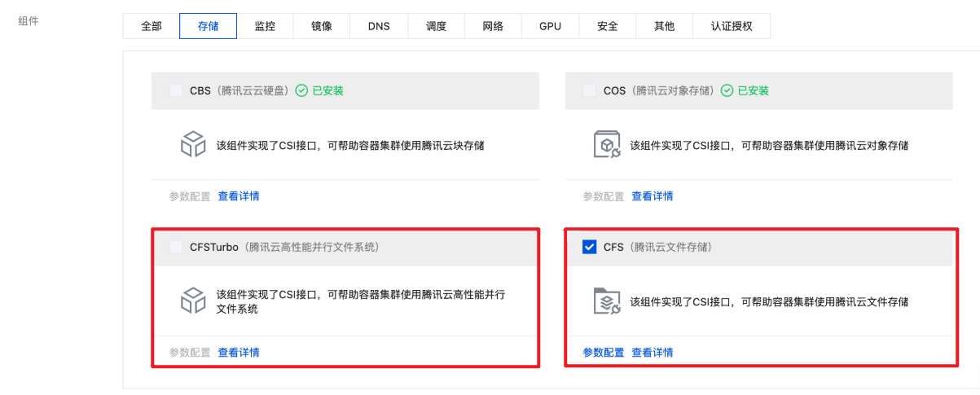Click the COS description about 腾讯云对象存储
The image size is (980, 395).
pyautogui.click(x=770, y=146)
